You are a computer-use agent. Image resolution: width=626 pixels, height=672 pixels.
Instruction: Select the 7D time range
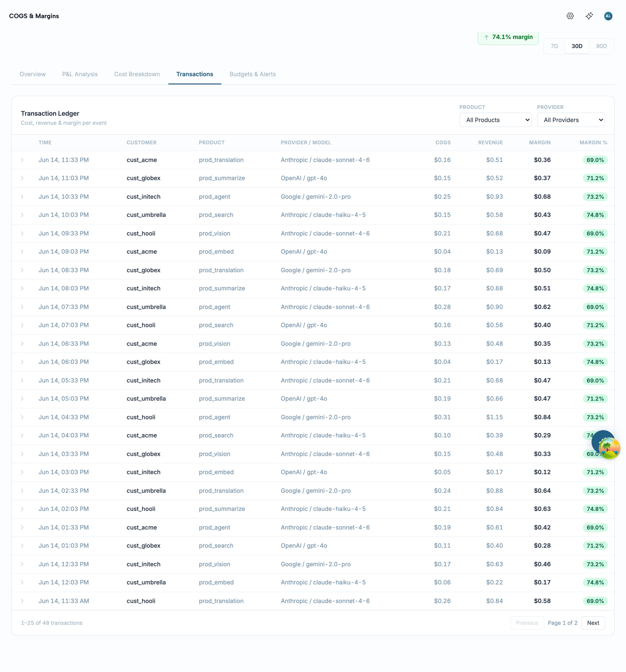tap(554, 46)
